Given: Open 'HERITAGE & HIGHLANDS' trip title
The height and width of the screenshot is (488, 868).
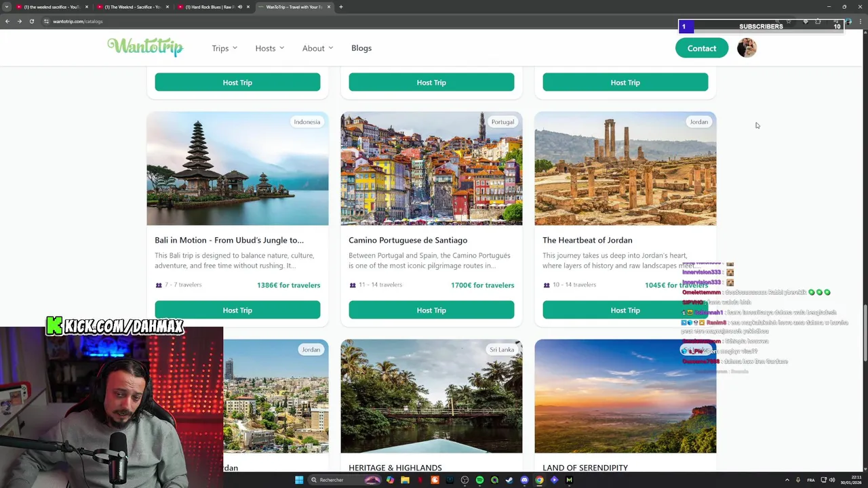Looking at the screenshot, I should point(395,468).
